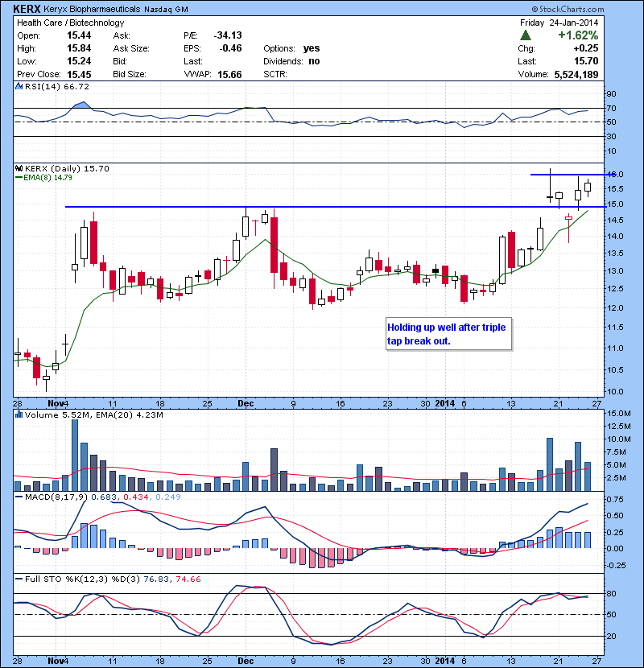Viewport: 644px width, 668px height.
Task: Click the Full STO %K value 76.83
Action: click(156, 579)
